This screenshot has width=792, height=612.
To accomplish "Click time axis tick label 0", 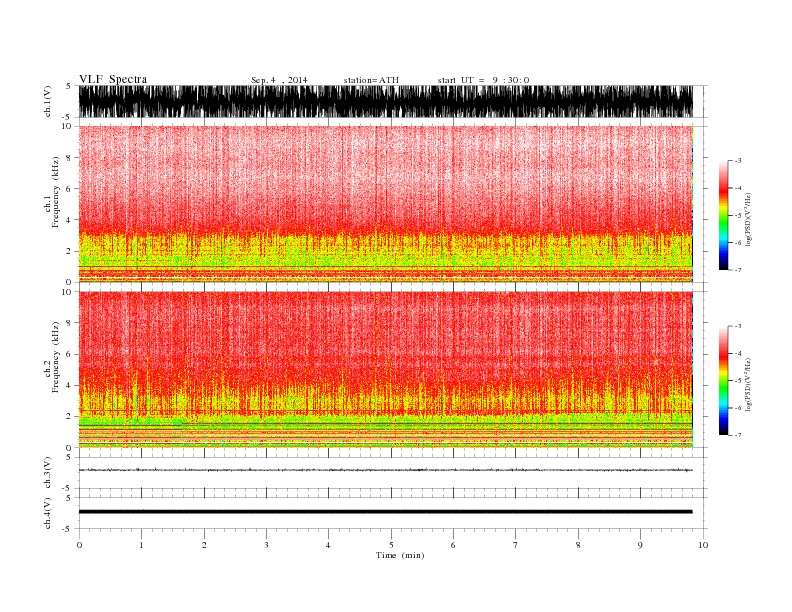I will click(79, 545).
